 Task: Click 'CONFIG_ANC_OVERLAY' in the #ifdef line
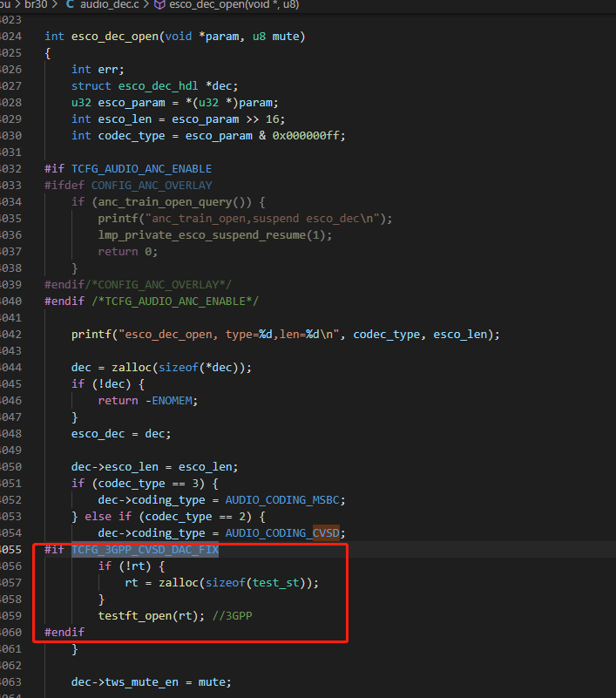pos(152,186)
